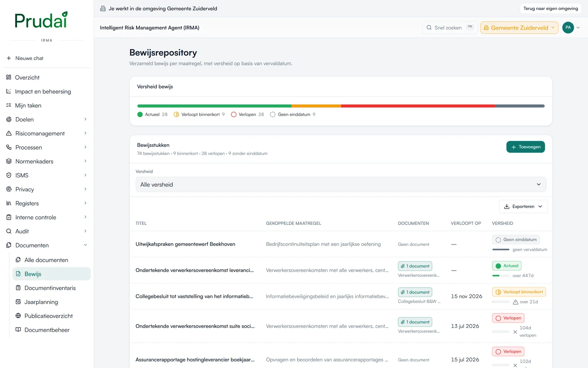The height and width of the screenshot is (368, 588).
Task: Open the account menu chevron next to avatar
Action: 578,27
